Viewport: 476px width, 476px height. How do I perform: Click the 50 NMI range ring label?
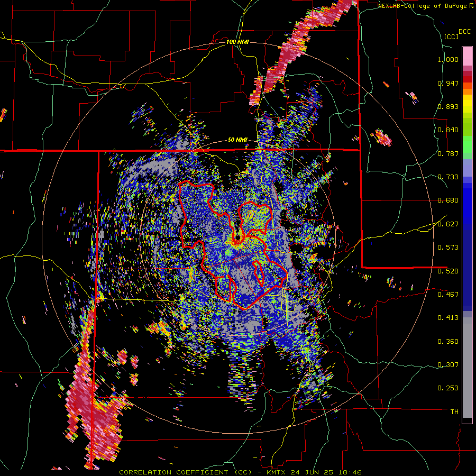[x=237, y=140]
